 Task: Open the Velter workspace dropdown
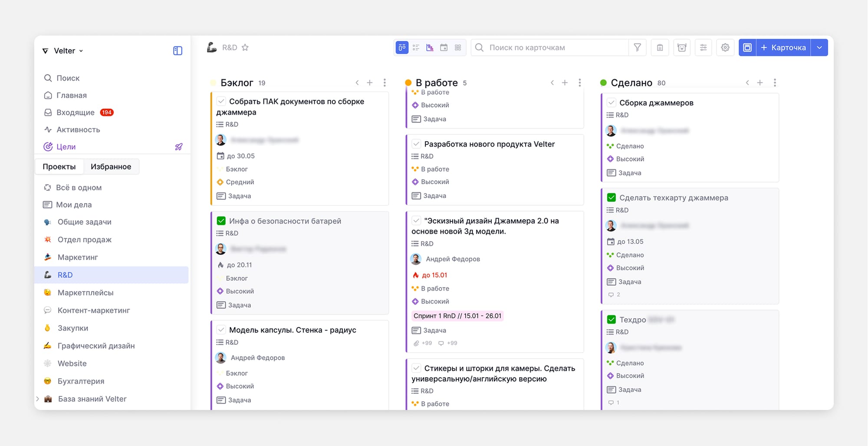tap(63, 51)
